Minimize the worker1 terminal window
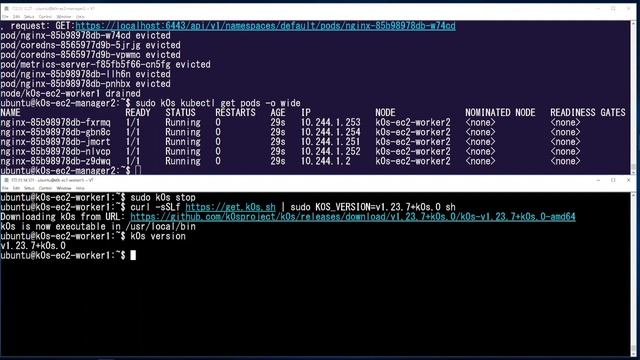Screen dimensions: 640x360 (x=598, y=180)
